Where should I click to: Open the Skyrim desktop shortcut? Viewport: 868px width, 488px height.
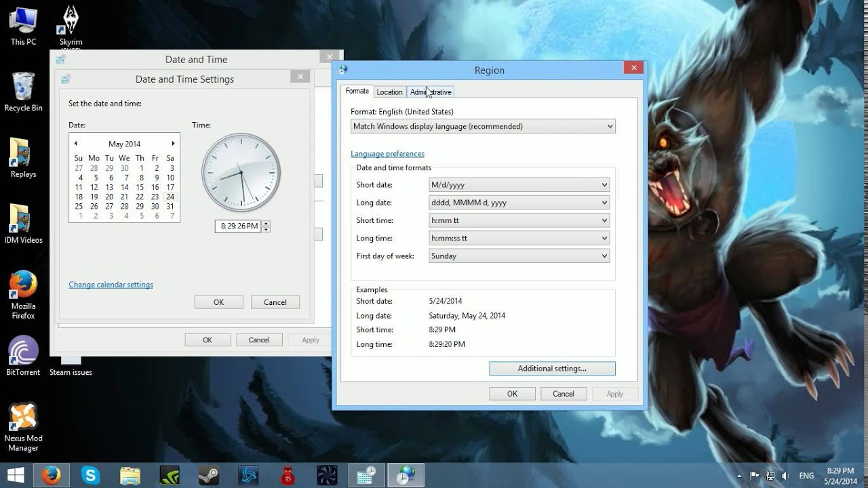pyautogui.click(x=71, y=26)
